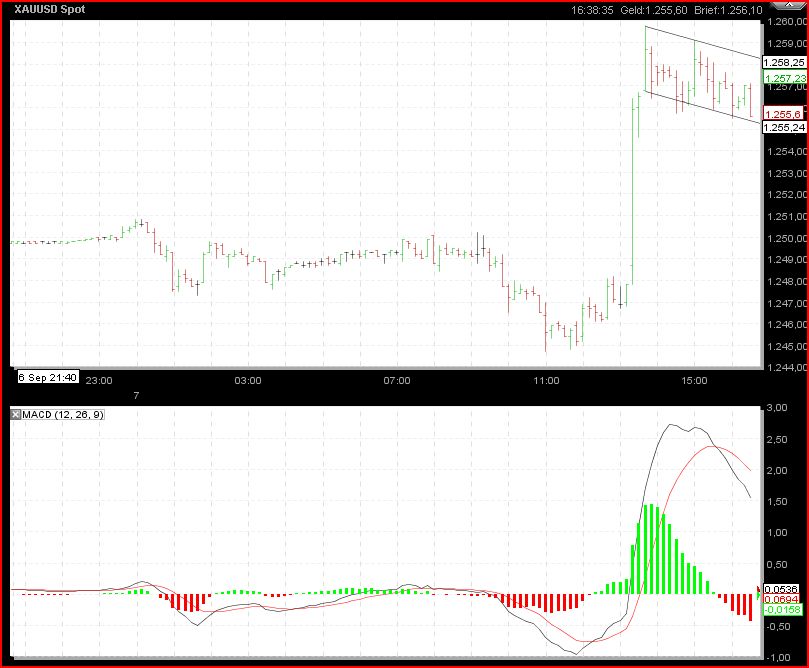This screenshot has height=668, width=809.
Task: Close the MACD indicator panel
Action: coord(15,415)
